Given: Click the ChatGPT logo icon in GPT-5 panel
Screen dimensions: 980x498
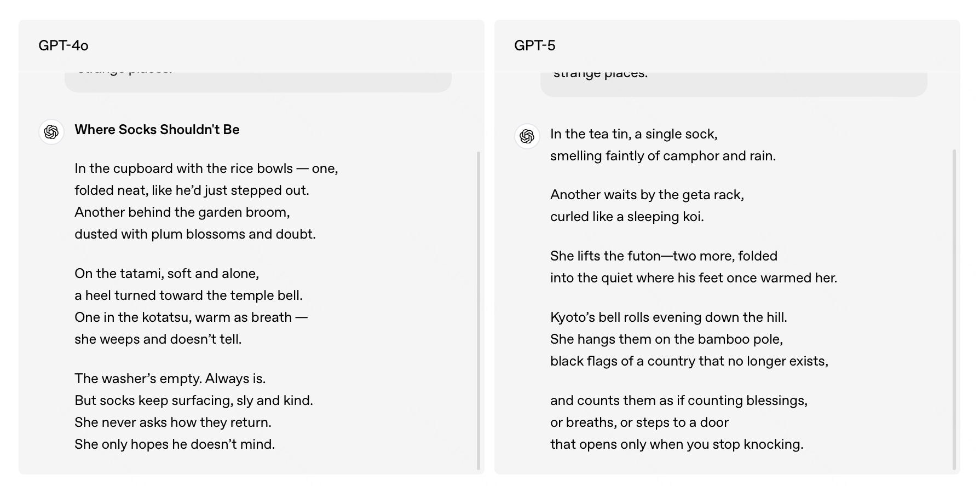Looking at the screenshot, I should pos(527,136).
